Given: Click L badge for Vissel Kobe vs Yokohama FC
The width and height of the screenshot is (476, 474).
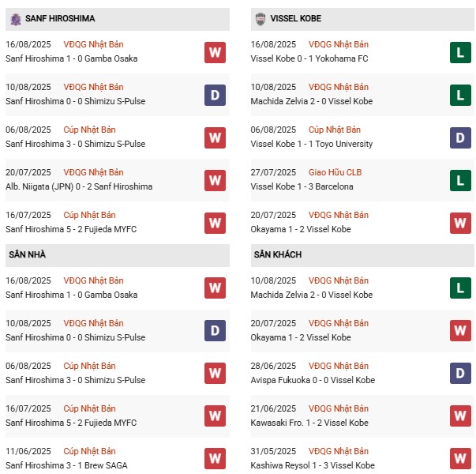Looking at the screenshot, I should [461, 52].
